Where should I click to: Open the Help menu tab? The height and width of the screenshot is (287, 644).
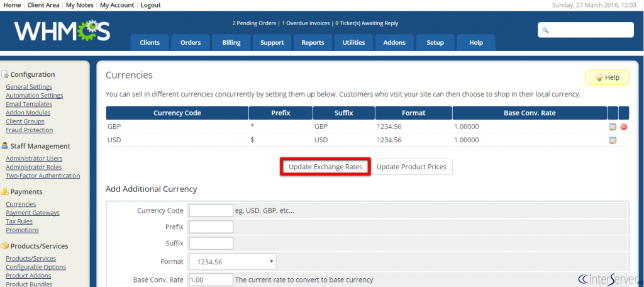[476, 42]
